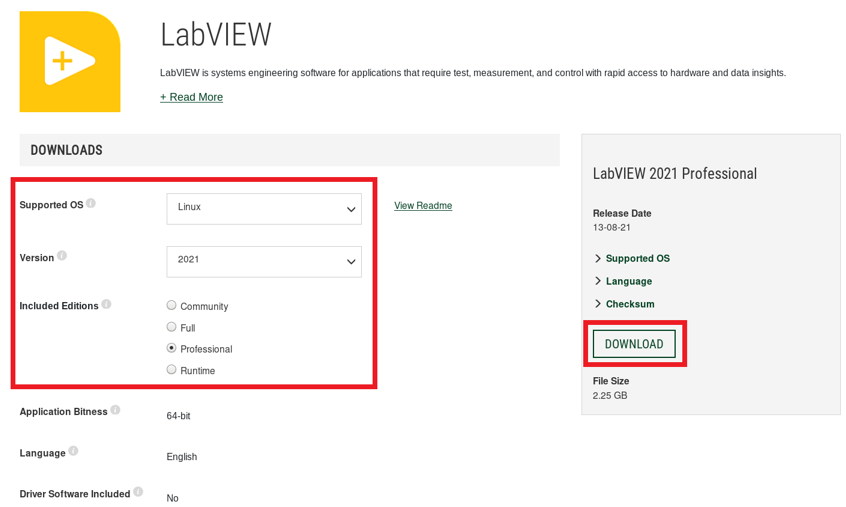Click the English language value

click(182, 457)
